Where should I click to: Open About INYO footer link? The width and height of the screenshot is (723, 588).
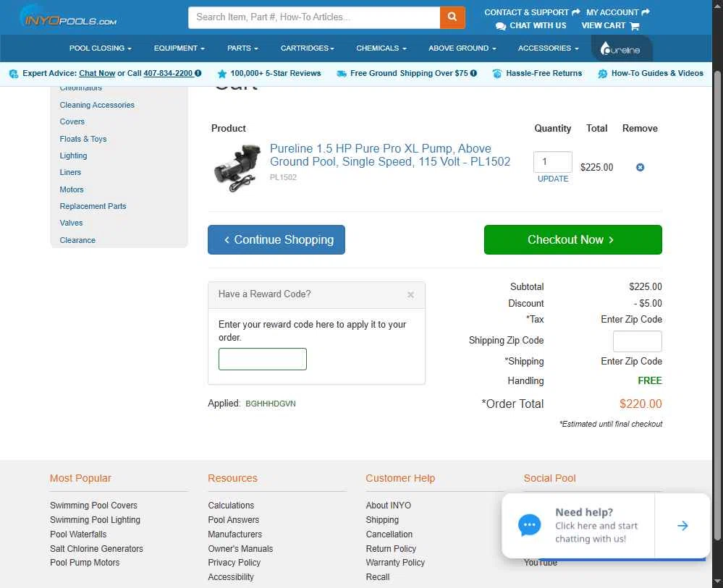(388, 506)
